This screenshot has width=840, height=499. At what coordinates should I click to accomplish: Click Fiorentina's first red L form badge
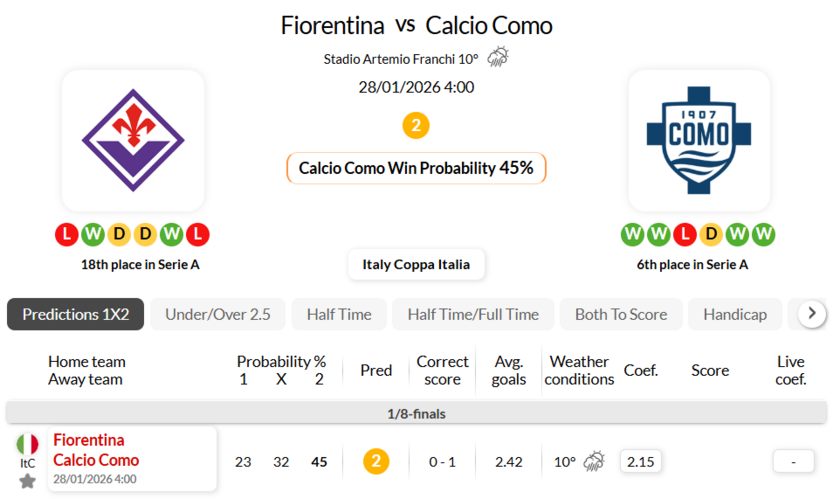(67, 235)
